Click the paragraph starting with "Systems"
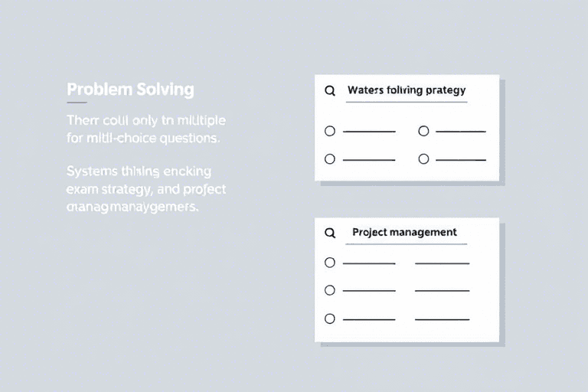The image size is (588, 392). (x=145, y=188)
